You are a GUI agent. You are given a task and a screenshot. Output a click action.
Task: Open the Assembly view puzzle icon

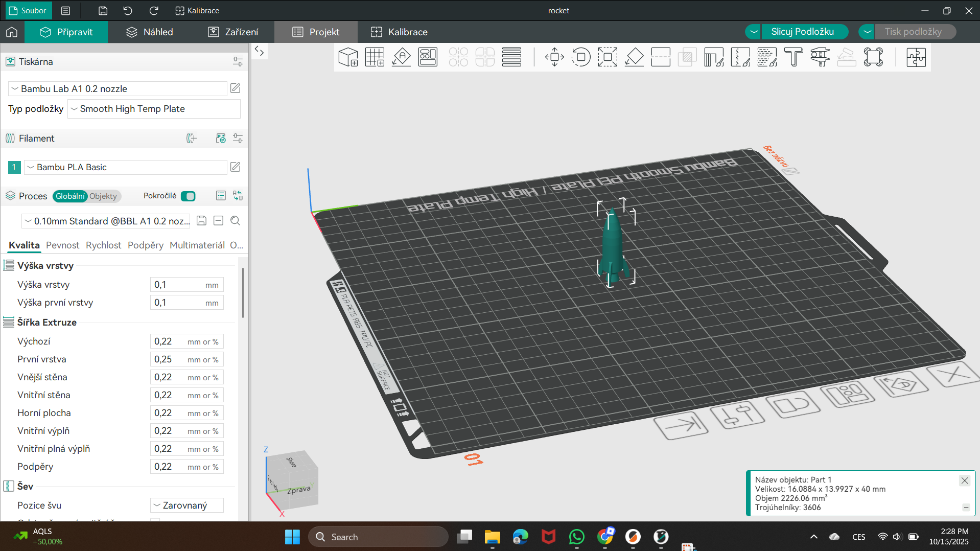[916, 57]
